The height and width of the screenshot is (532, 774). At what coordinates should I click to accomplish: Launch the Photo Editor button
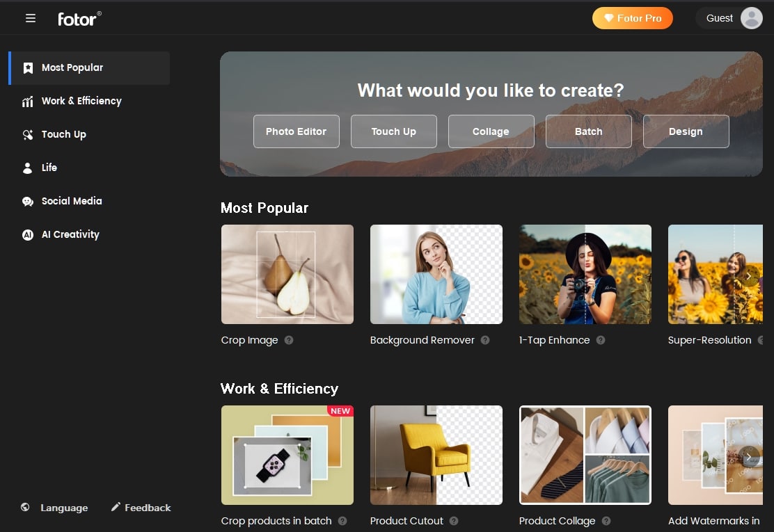(297, 131)
